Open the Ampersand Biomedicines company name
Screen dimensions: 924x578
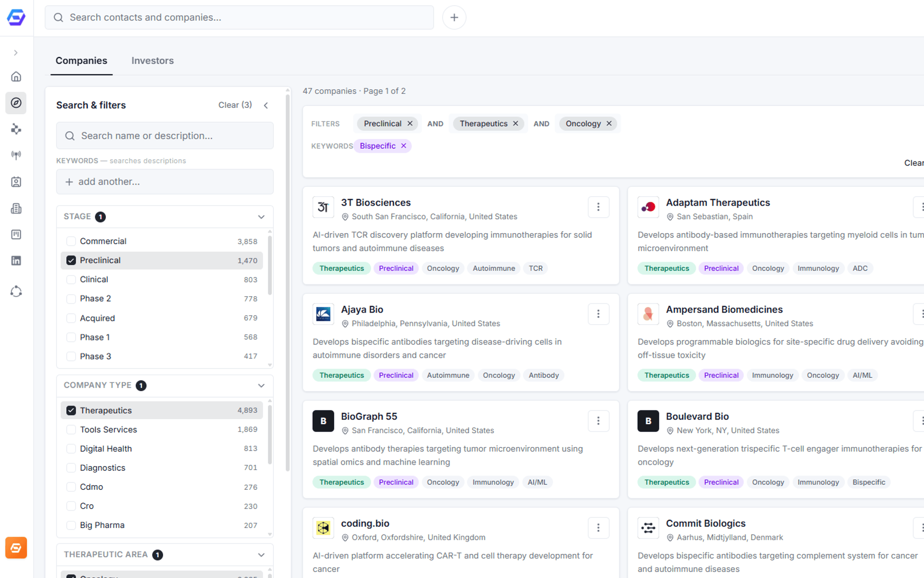(724, 310)
